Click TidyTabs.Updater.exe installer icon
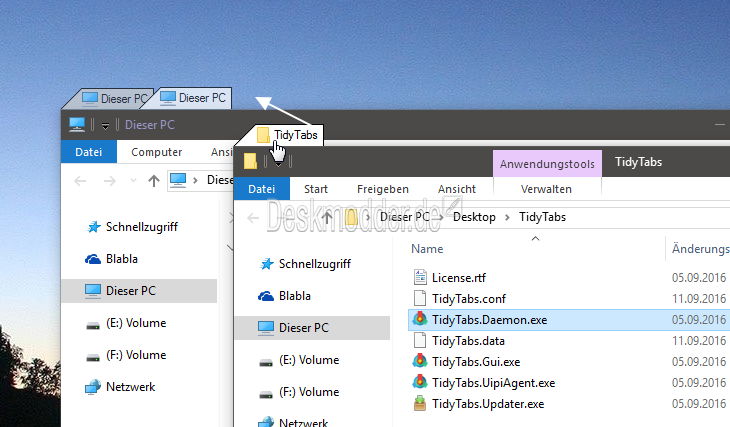 419,403
